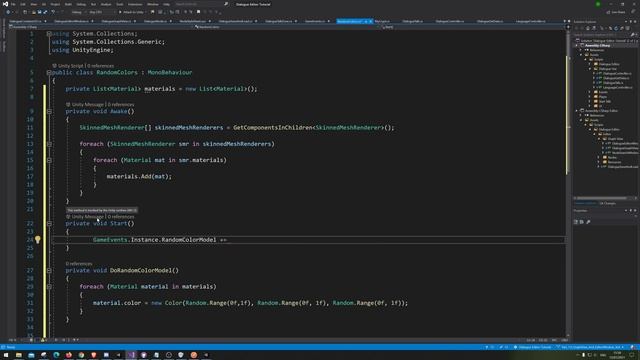Screen dimensions: 640x360
Task: Open the Windows Start menu
Action: pyautogui.click(x=6, y=355)
